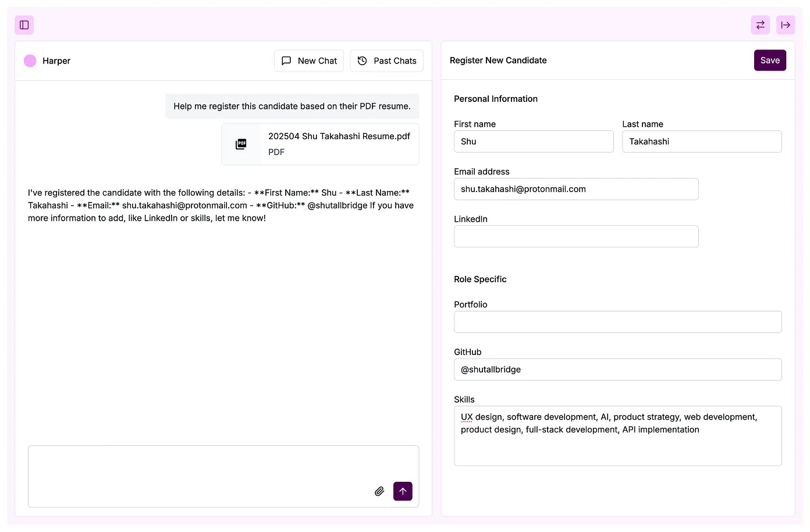Viewport: 810px width, 532px height.
Task: Open the Shu Takahashi Resume.pdf attachment
Action: click(x=339, y=137)
